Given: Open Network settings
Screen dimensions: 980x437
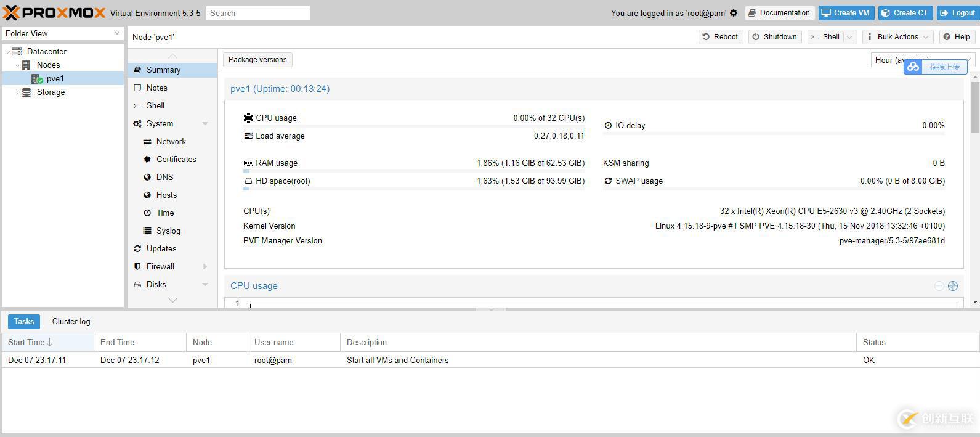Looking at the screenshot, I should (x=172, y=141).
